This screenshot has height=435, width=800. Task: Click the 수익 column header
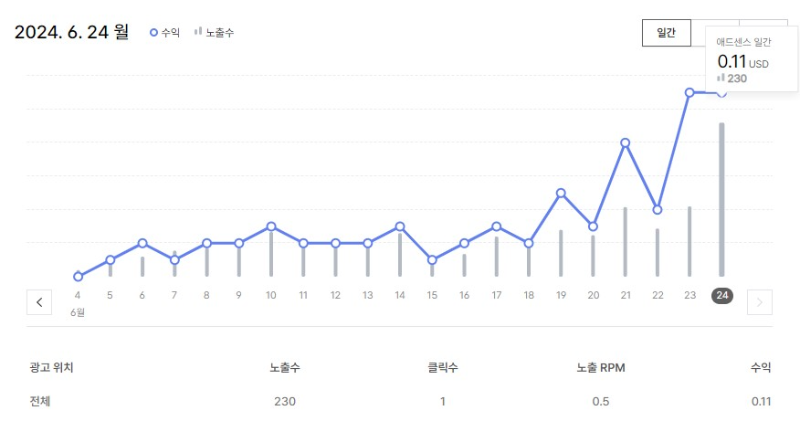(x=761, y=367)
